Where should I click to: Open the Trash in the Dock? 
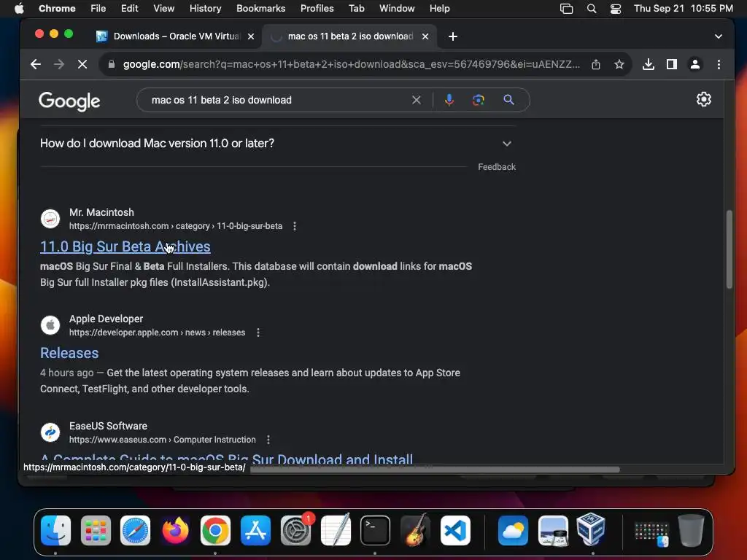[x=691, y=531]
